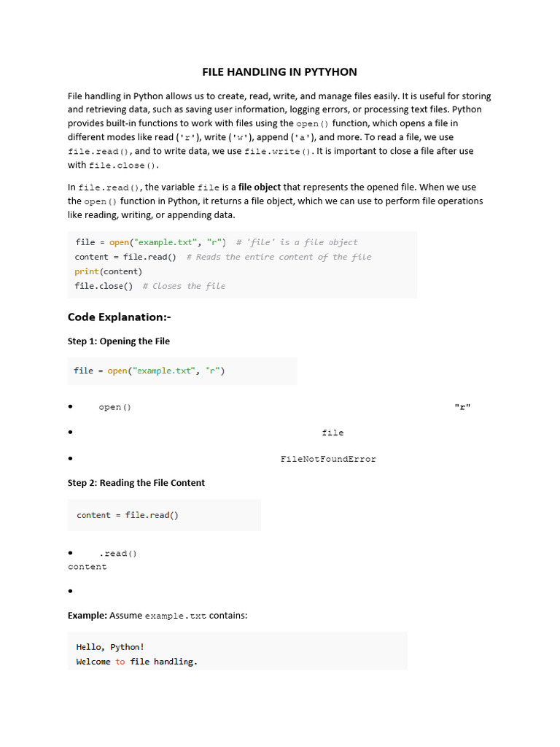Click the comment "# Closes the file"
The image size is (560, 747).
tap(184, 286)
